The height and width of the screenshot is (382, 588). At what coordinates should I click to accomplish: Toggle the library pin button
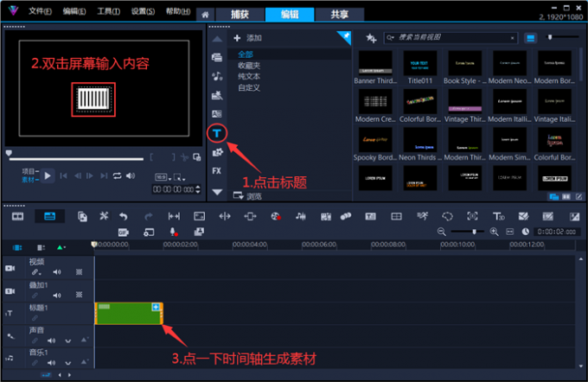(345, 37)
